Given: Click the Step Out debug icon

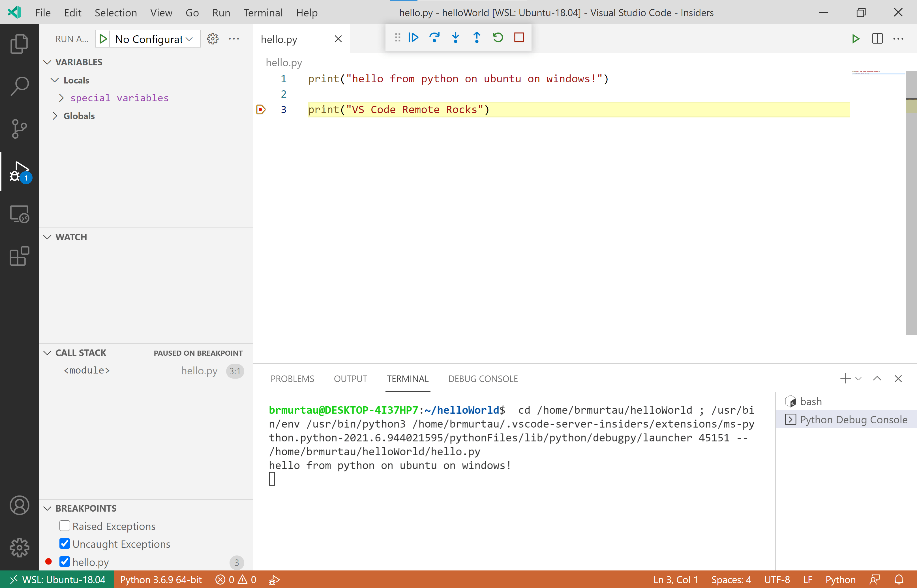Looking at the screenshot, I should pos(477,37).
